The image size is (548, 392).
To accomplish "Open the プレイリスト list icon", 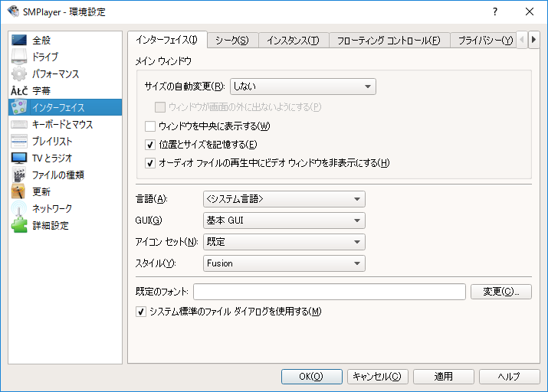I will pos(19,141).
